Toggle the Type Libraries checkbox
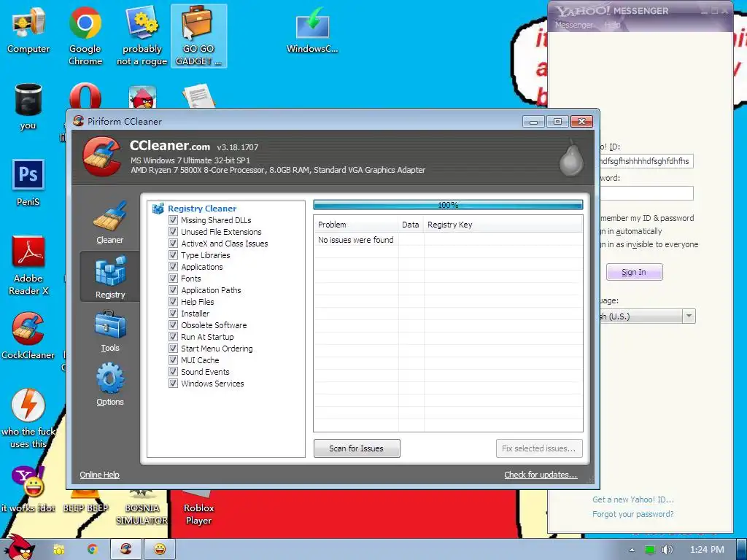 tap(174, 254)
